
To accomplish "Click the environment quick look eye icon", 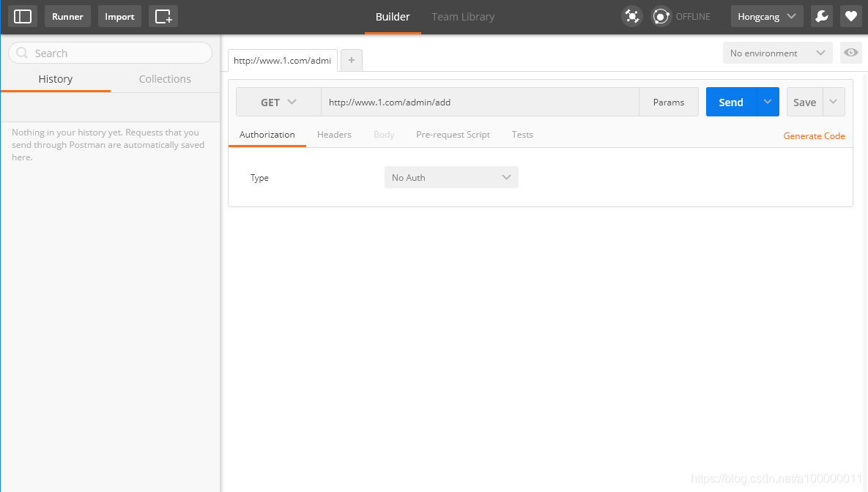I will 851,53.
